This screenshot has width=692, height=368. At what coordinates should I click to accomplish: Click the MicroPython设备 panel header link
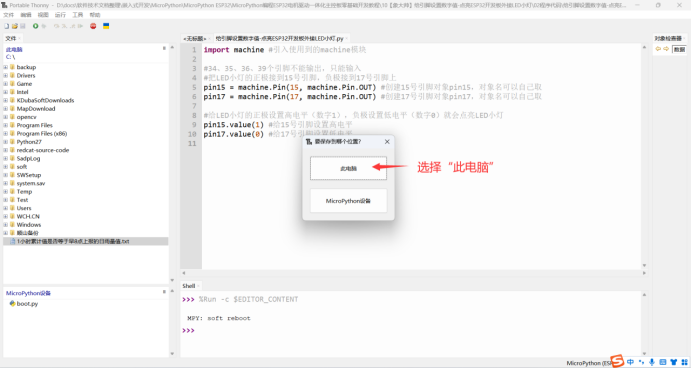[28, 293]
